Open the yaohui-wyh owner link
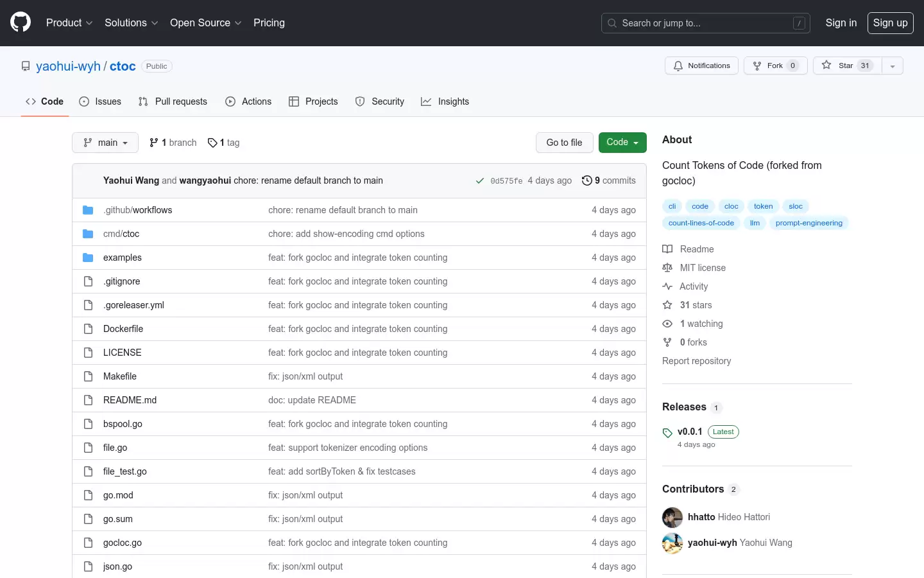924x578 pixels. (68, 66)
